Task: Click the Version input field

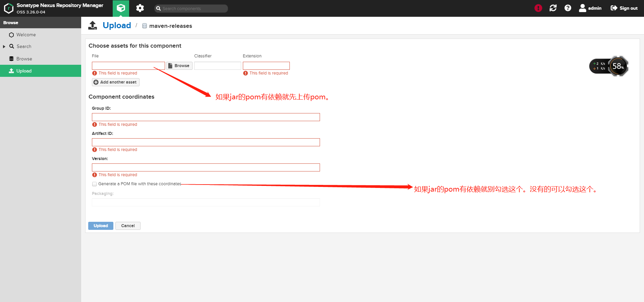Action: pyautogui.click(x=206, y=167)
